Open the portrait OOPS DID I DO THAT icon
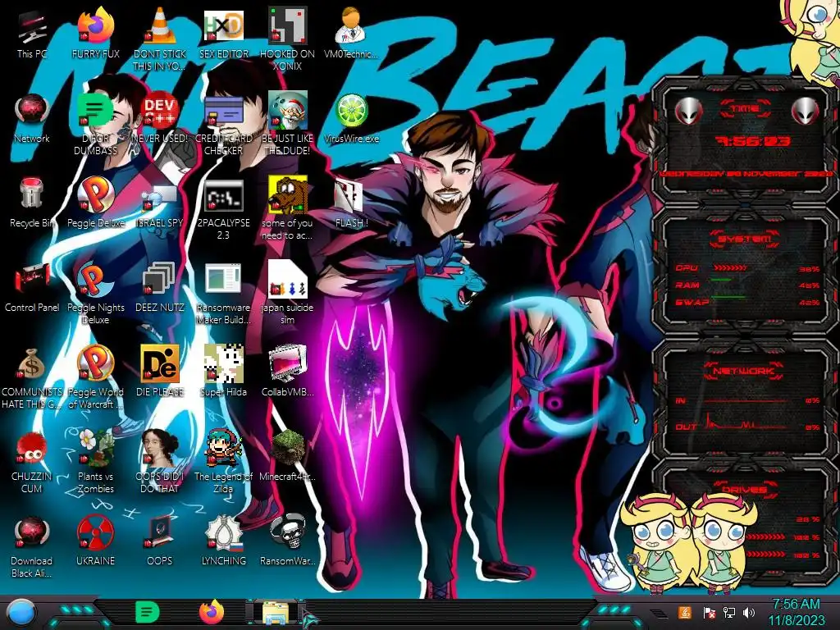 tap(160, 463)
